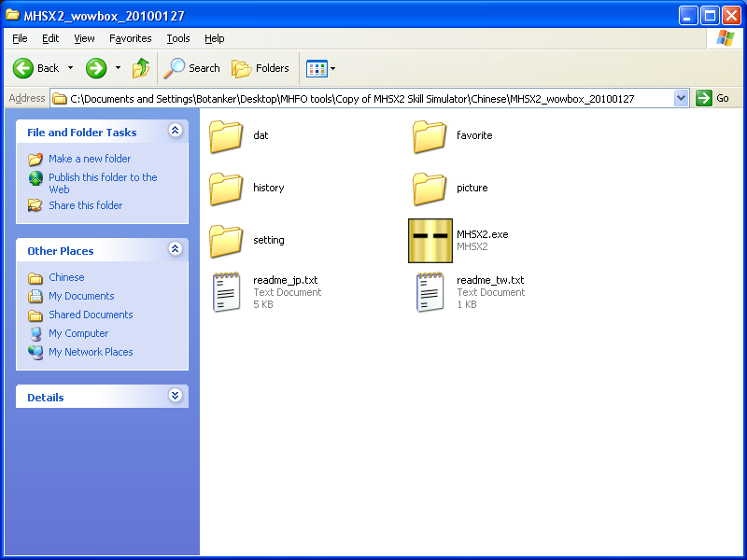Collapse the File and Folder Tasks panel
The width and height of the screenshot is (747, 560).
pyautogui.click(x=175, y=132)
